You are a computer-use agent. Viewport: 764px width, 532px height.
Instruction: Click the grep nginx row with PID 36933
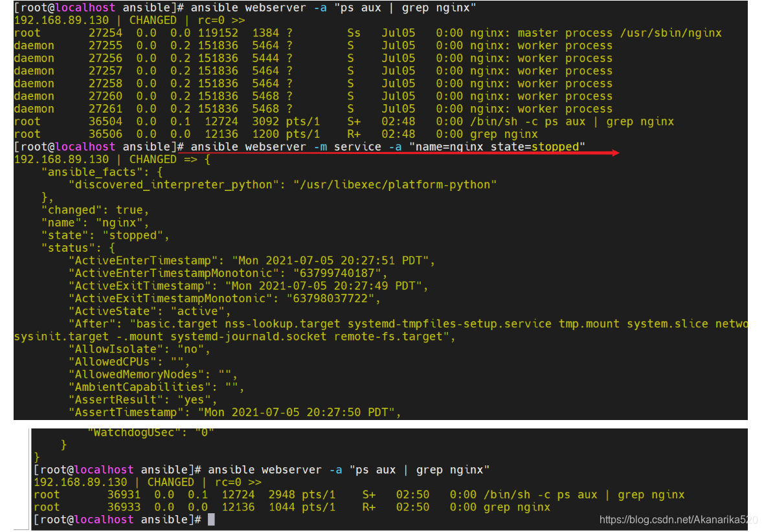292,507
